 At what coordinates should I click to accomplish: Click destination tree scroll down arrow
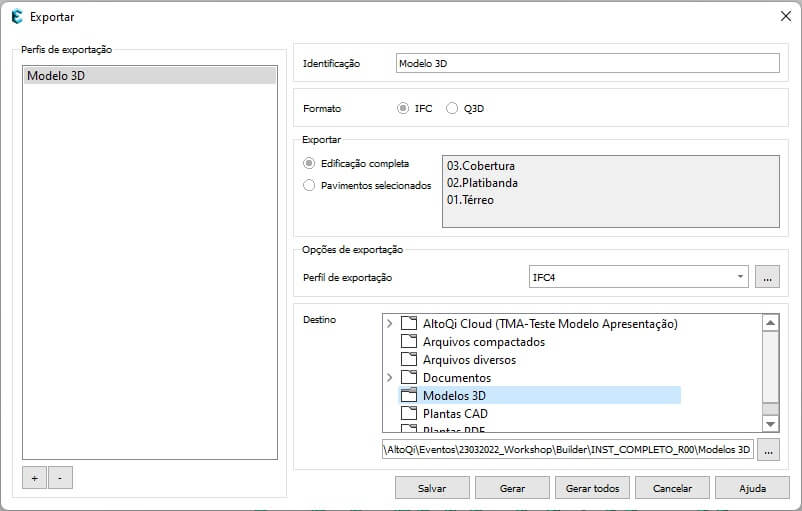click(770, 424)
